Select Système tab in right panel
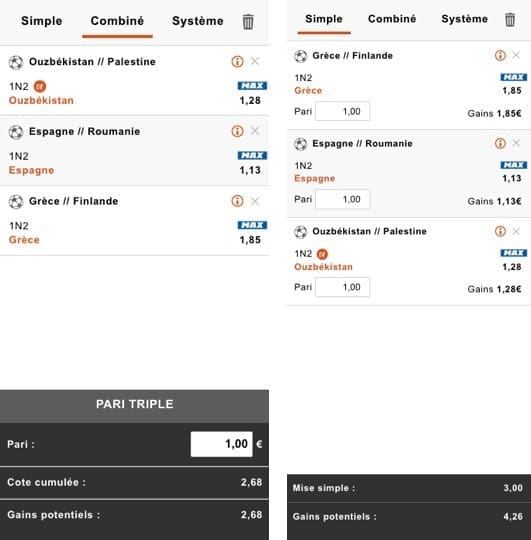This screenshot has width=531, height=540. pyautogui.click(x=465, y=19)
